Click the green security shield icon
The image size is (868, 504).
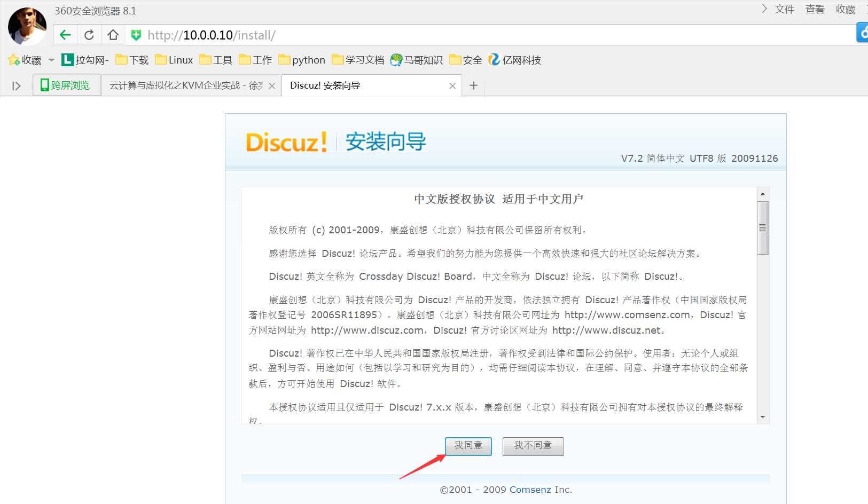click(136, 35)
